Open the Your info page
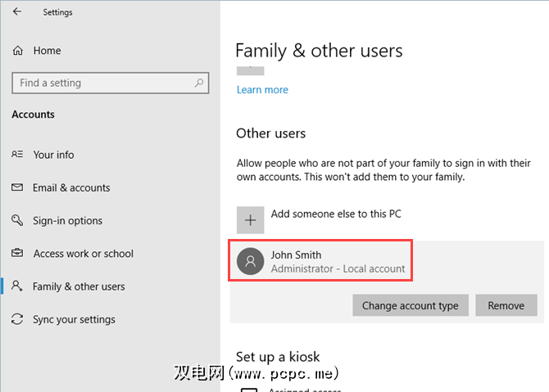549x392 pixels. (x=54, y=155)
